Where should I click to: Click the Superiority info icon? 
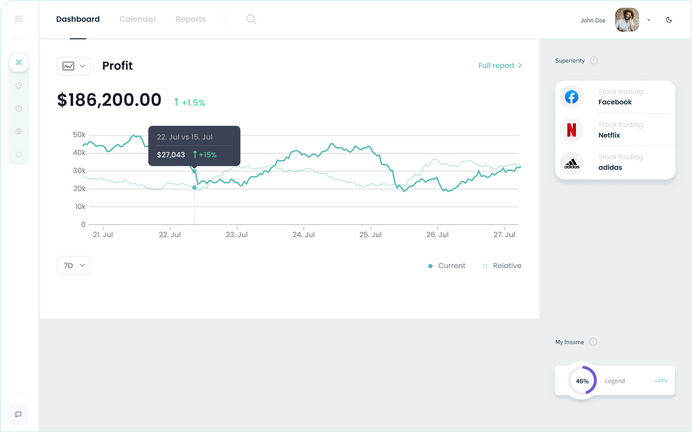click(x=594, y=60)
